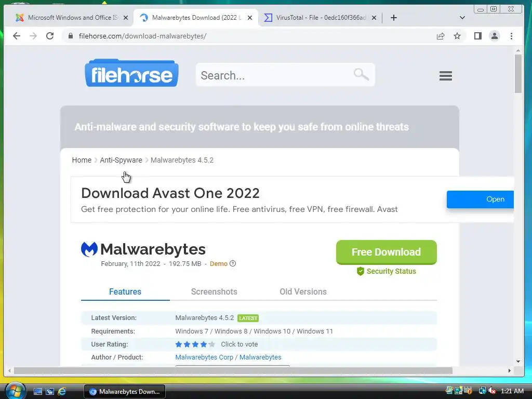Click the Malwarebytes Down... taskbar button
The image size is (532, 399).
coord(125,392)
